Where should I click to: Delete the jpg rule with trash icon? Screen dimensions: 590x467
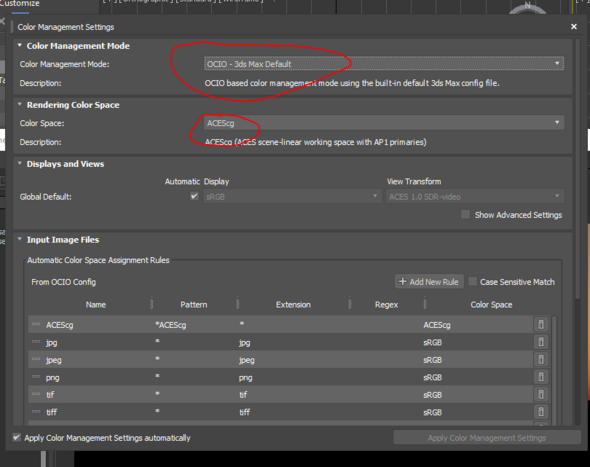[541, 342]
